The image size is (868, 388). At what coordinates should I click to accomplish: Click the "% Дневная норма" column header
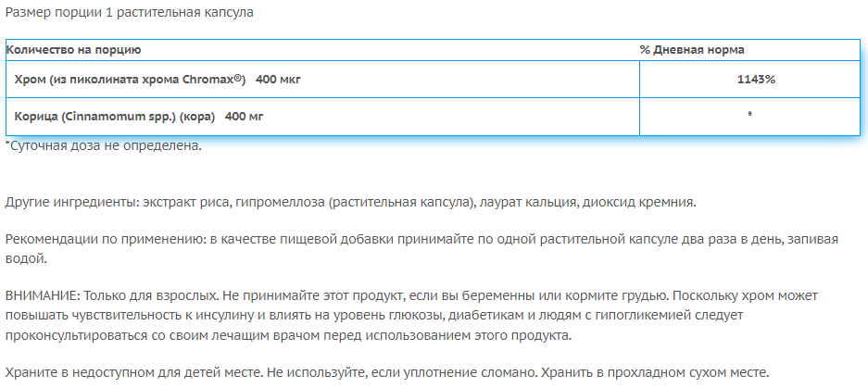pyautogui.click(x=692, y=50)
